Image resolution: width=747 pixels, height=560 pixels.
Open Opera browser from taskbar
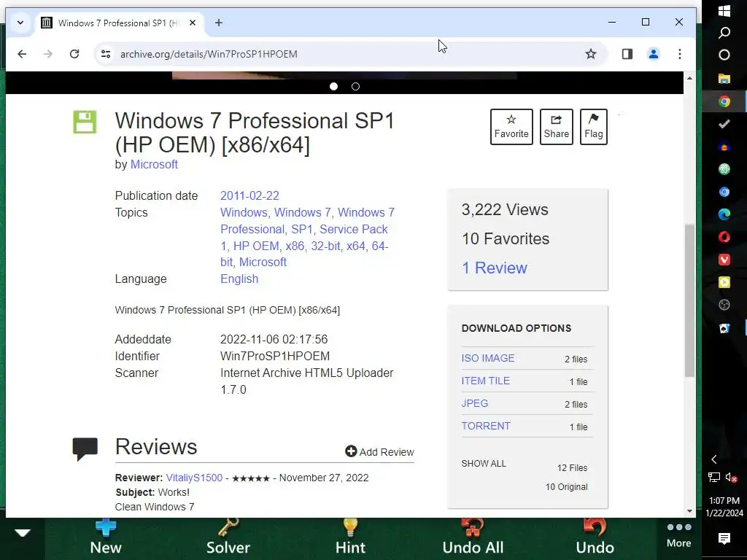(724, 237)
